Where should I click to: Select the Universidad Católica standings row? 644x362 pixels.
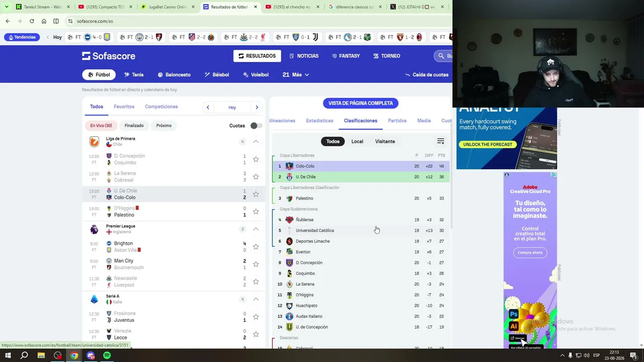pos(361,231)
